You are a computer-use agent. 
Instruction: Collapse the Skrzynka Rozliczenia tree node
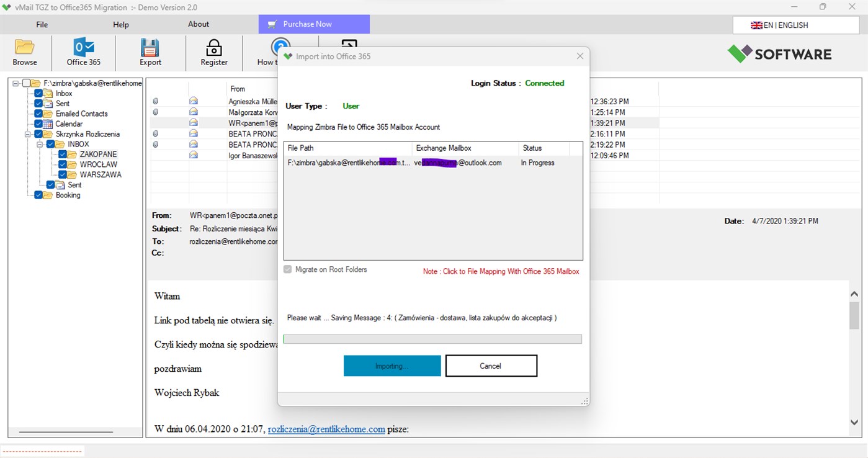[x=27, y=133]
